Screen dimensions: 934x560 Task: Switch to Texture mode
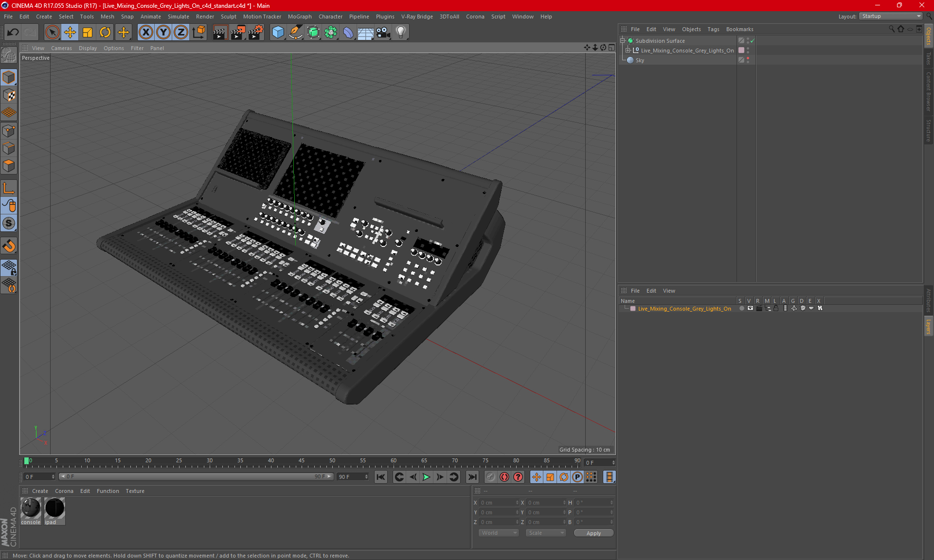[9, 95]
